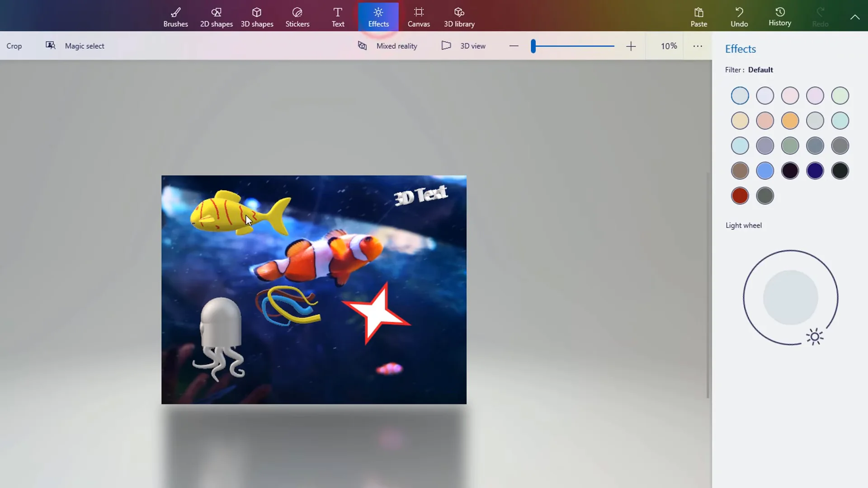Viewport: 868px width, 488px height.
Task: Toggle 3D view
Action: 463,46
